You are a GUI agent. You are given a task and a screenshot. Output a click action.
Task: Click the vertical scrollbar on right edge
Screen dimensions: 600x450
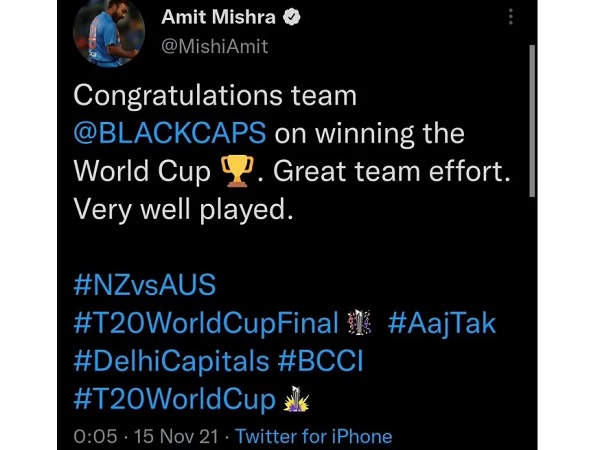click(x=532, y=121)
